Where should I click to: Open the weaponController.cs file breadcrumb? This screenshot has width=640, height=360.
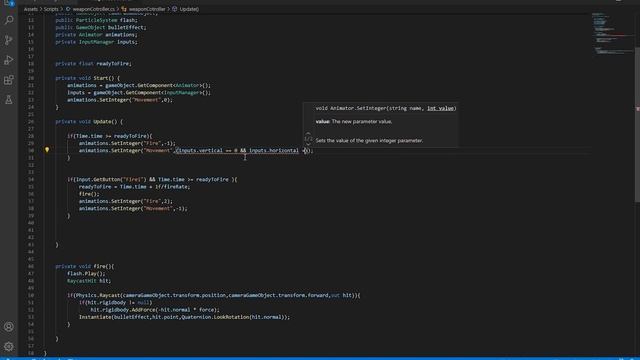(90, 9)
